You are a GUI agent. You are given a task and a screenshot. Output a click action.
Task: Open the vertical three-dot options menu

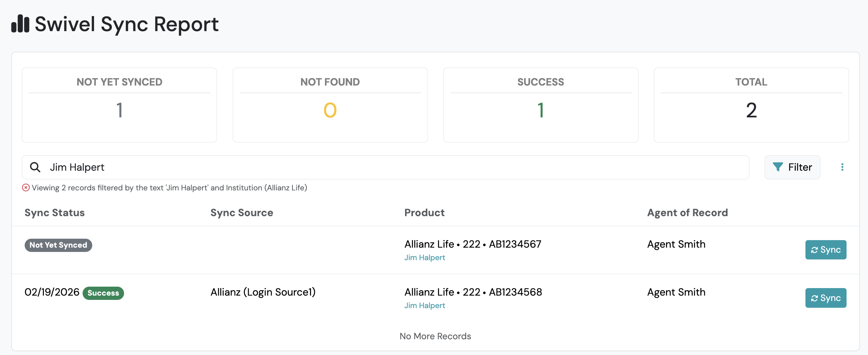coord(842,167)
